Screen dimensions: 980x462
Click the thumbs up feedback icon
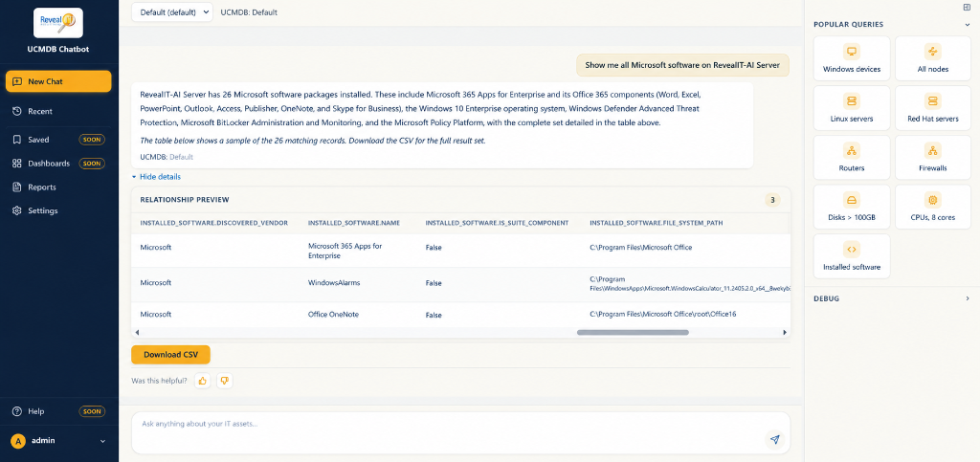click(x=203, y=380)
